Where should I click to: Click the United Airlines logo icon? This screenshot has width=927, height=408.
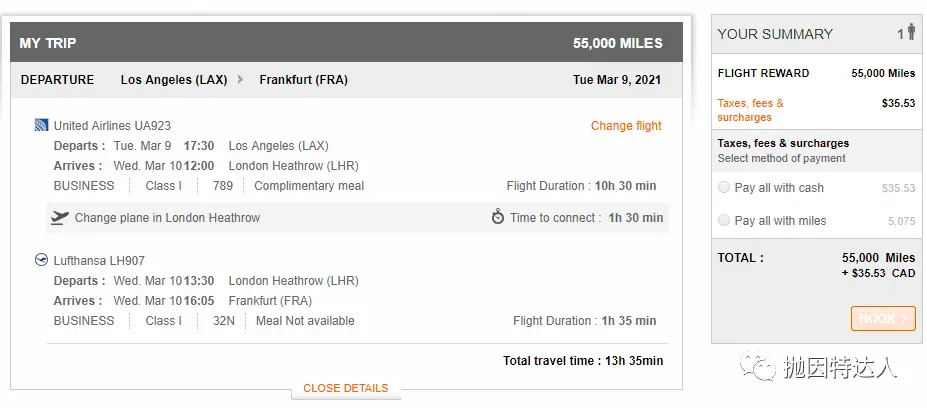coord(41,125)
